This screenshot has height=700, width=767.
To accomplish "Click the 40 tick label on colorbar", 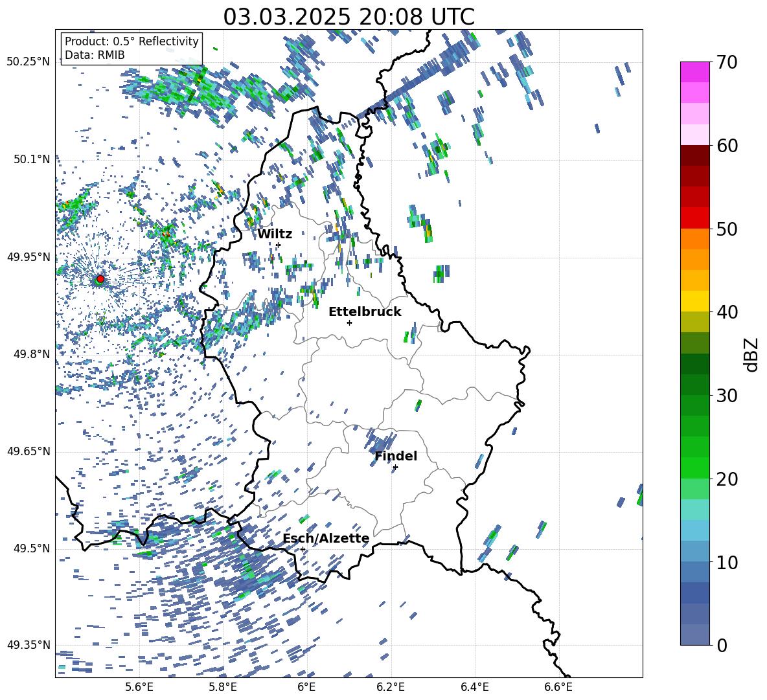I will (x=727, y=312).
